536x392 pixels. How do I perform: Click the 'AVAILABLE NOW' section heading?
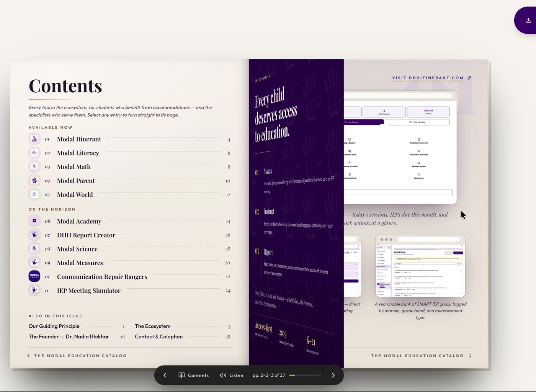pos(51,127)
